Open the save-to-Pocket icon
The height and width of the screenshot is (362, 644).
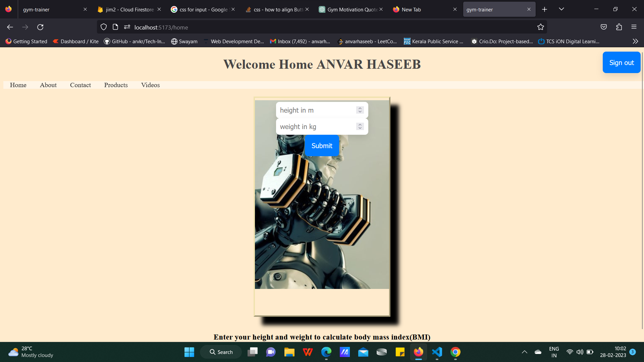tap(604, 27)
